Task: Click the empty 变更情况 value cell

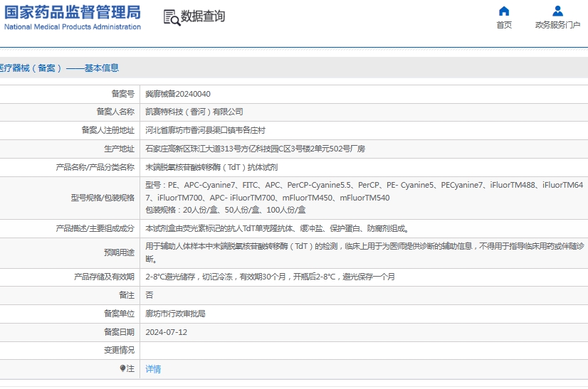Action: click(364, 351)
